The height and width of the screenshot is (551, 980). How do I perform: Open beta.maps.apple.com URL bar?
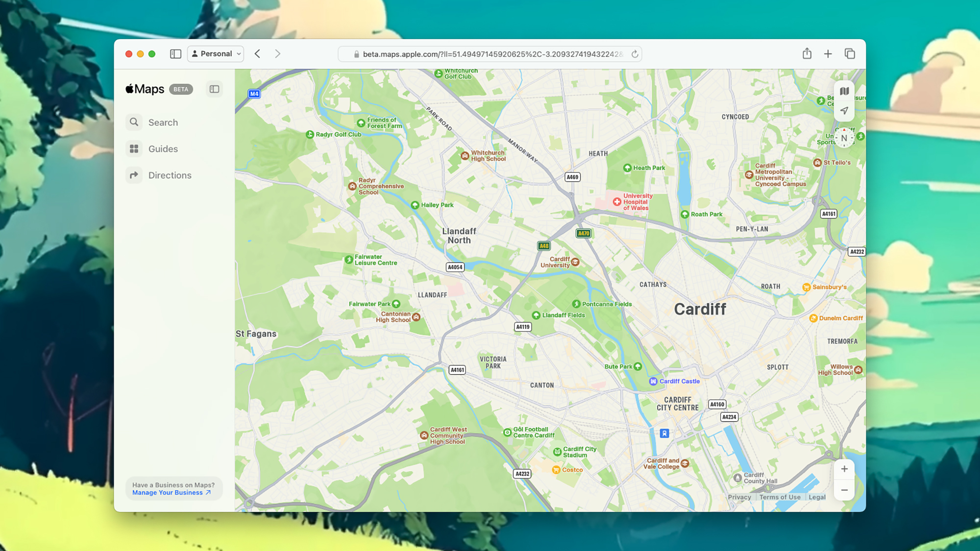(490, 54)
